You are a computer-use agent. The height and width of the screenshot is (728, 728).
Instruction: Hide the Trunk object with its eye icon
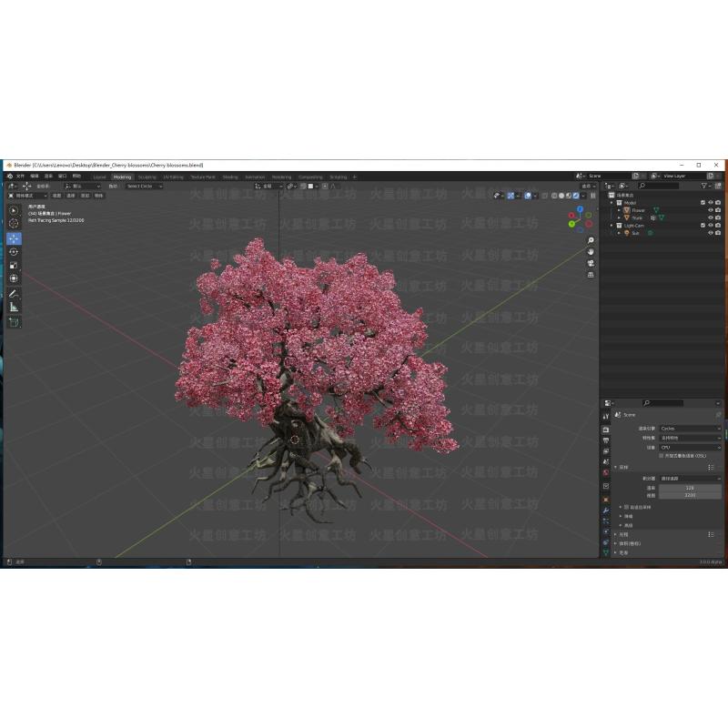pos(711,217)
